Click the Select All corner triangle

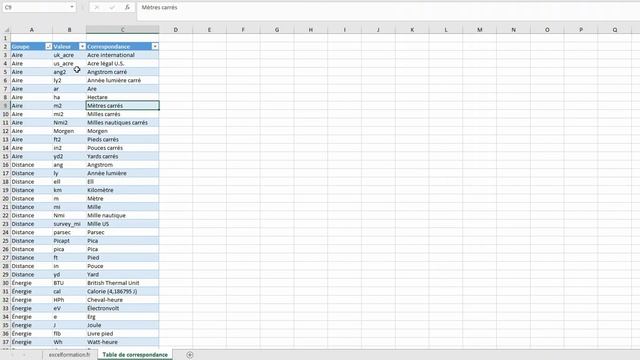click(x=7, y=30)
